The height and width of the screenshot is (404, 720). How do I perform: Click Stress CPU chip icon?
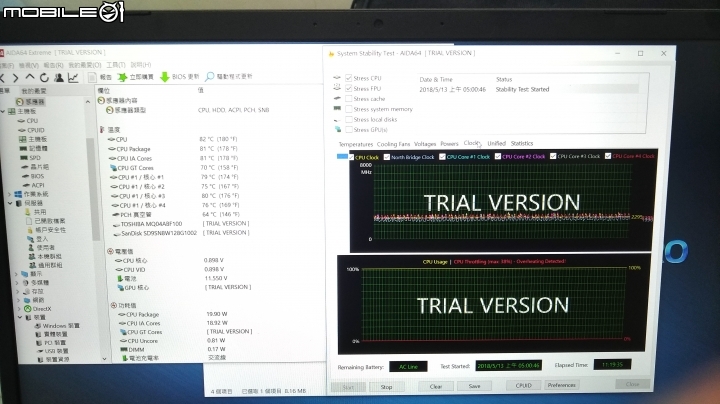point(337,78)
